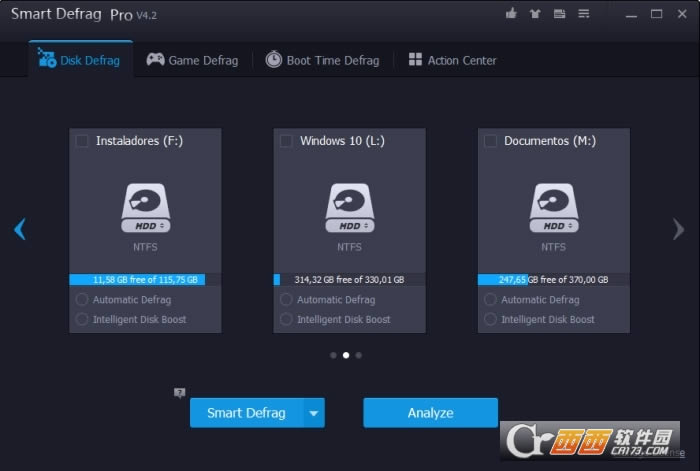Maximize the Smart Defrag window

(656, 14)
